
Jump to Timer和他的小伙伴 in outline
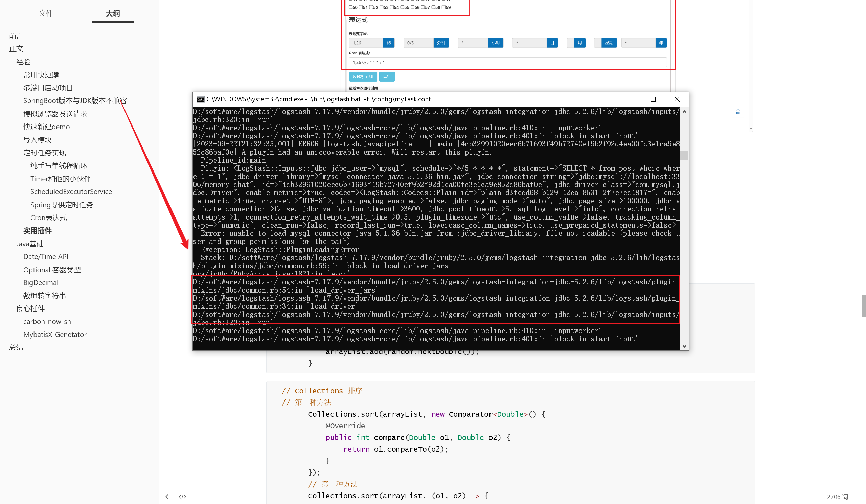[61, 179]
